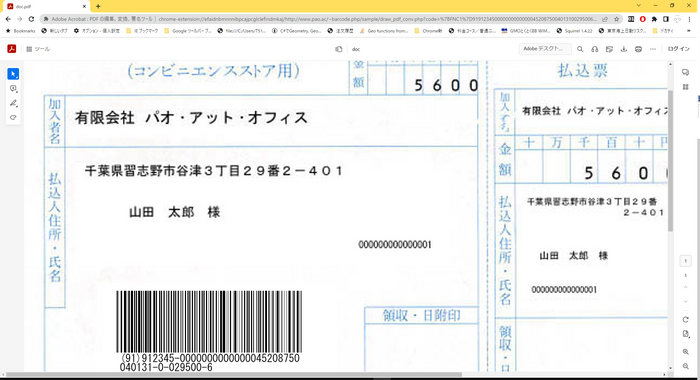
Task: Click the scroll up arrow of viewer
Action: click(670, 65)
